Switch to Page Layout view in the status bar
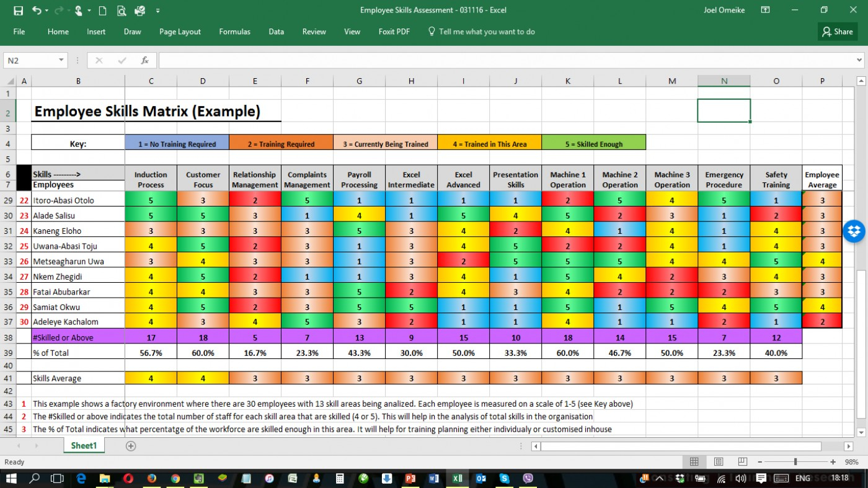 tap(718, 462)
